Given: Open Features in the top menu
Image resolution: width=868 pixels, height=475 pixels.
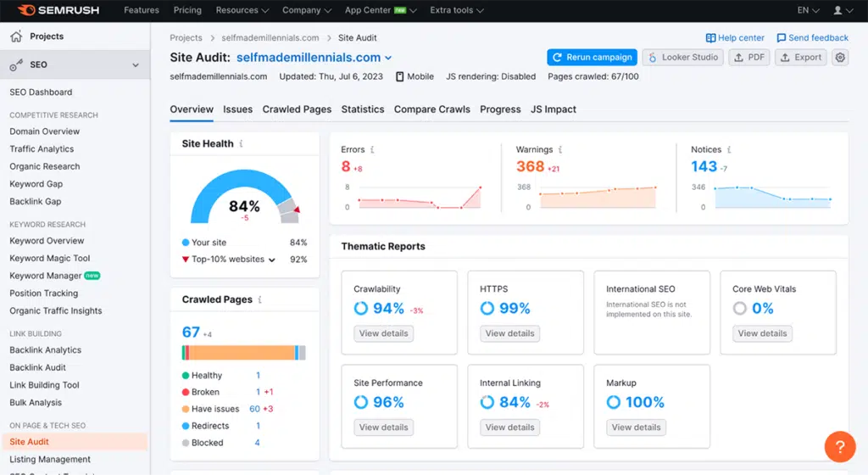Looking at the screenshot, I should click(142, 10).
